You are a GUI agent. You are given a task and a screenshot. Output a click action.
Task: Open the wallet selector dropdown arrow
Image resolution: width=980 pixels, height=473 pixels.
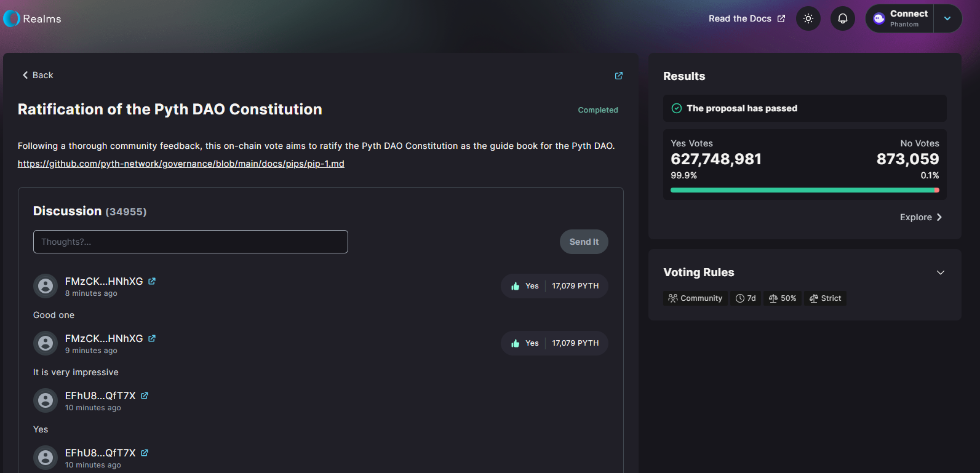[947, 18]
